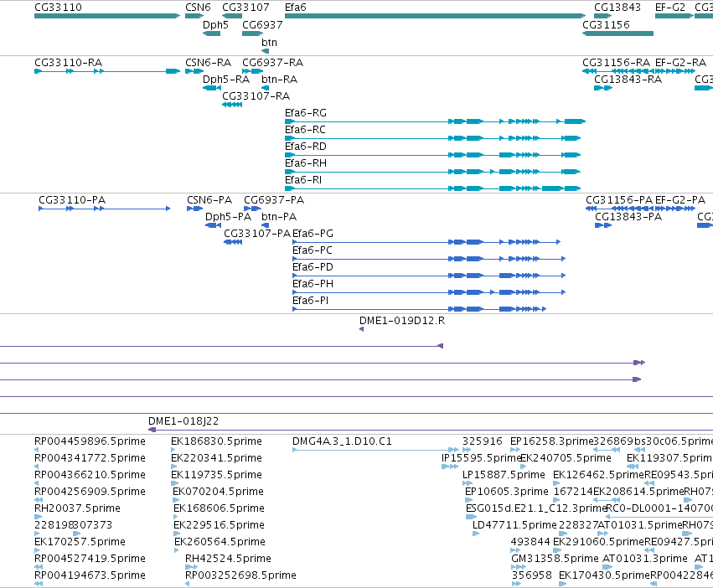Click the DME1-019D12.R clone label

click(x=402, y=321)
